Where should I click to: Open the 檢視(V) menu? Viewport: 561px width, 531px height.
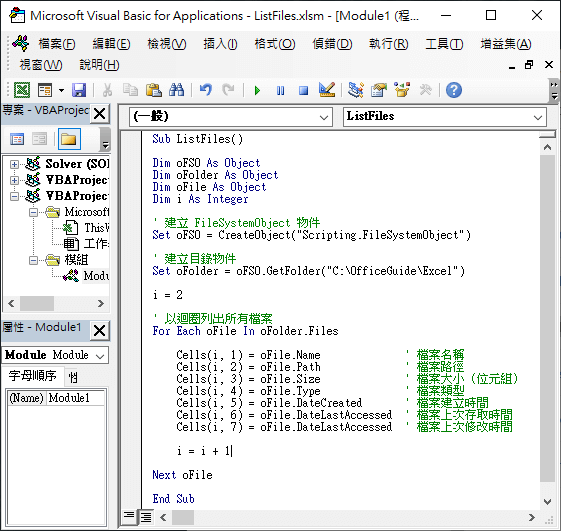167,44
